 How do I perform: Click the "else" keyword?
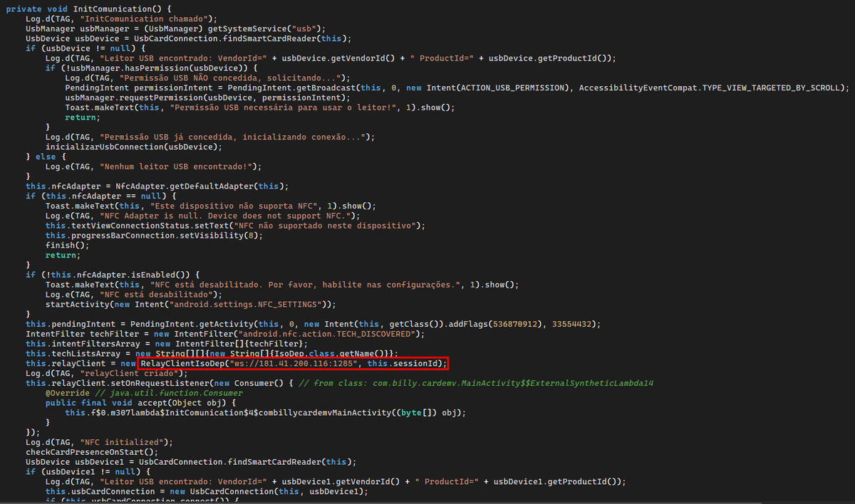click(x=45, y=157)
